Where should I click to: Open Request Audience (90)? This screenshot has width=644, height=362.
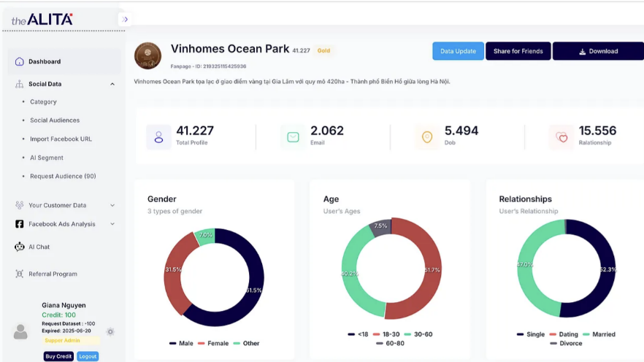coord(63,176)
